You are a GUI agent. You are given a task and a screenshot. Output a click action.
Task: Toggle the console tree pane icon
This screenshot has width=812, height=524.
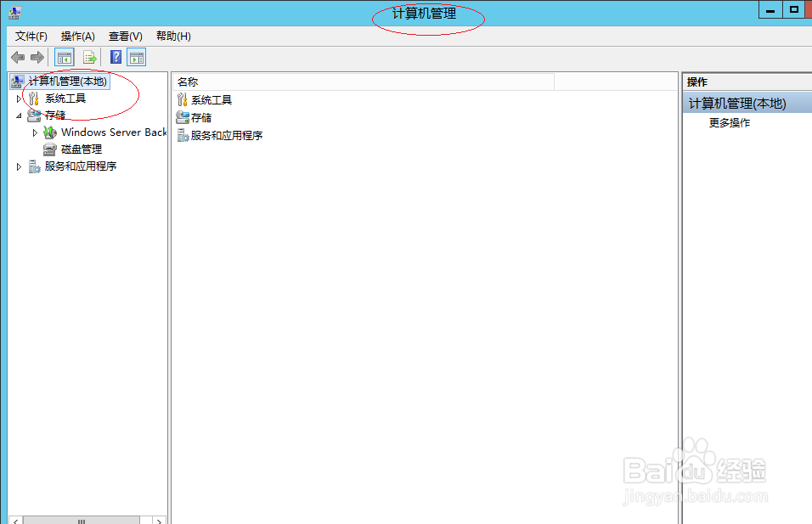(x=63, y=57)
